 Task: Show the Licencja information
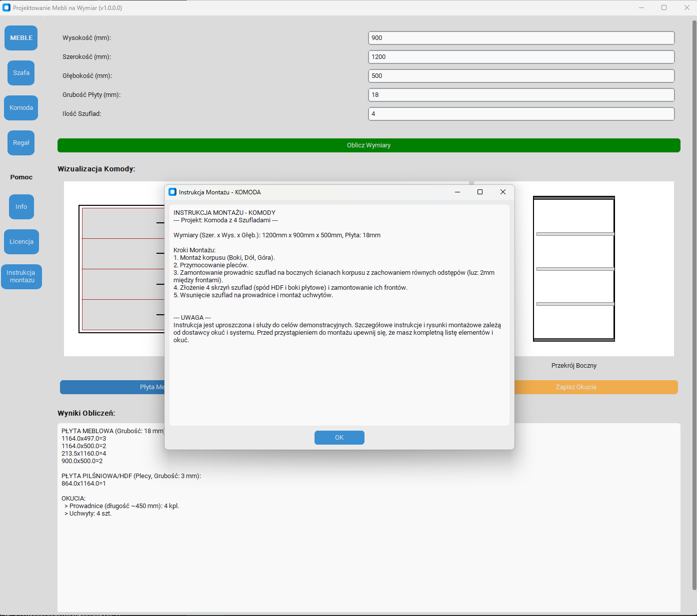click(21, 242)
